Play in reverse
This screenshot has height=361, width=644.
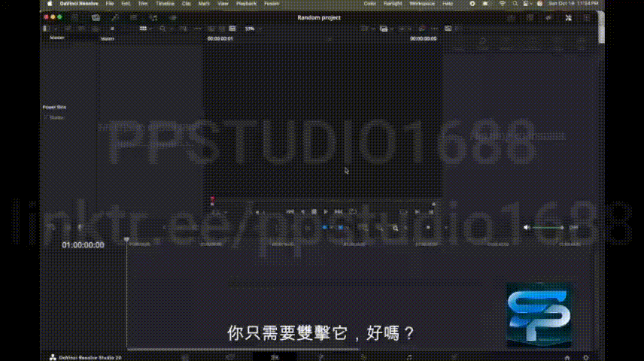coord(302,212)
